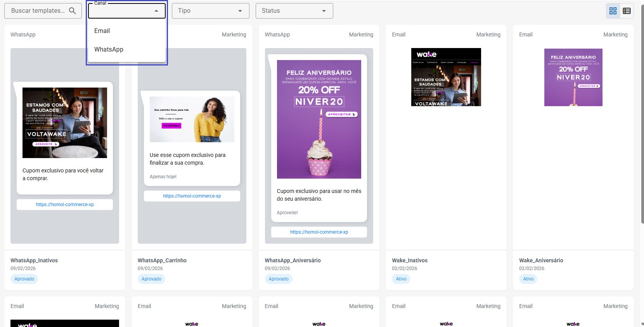This screenshot has height=327, width=644.
Task: Open the Wake_Aniversário email thumbnail
Action: (x=573, y=77)
